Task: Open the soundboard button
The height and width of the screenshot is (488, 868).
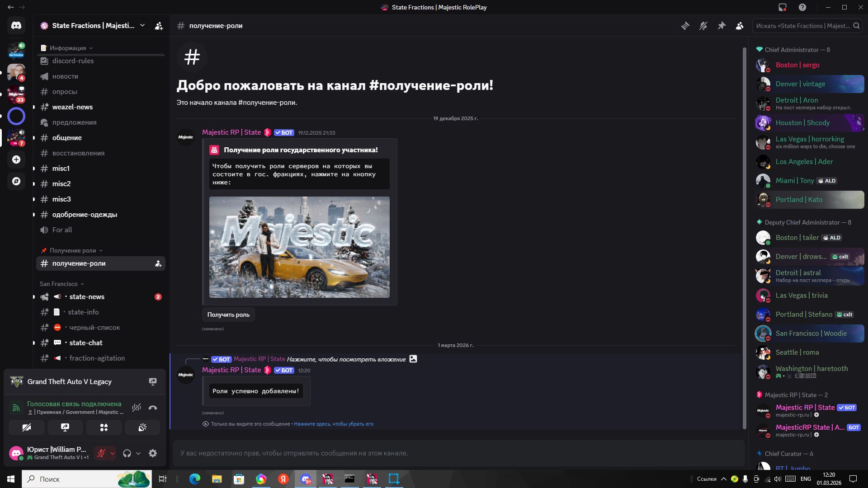Action: click(x=142, y=427)
